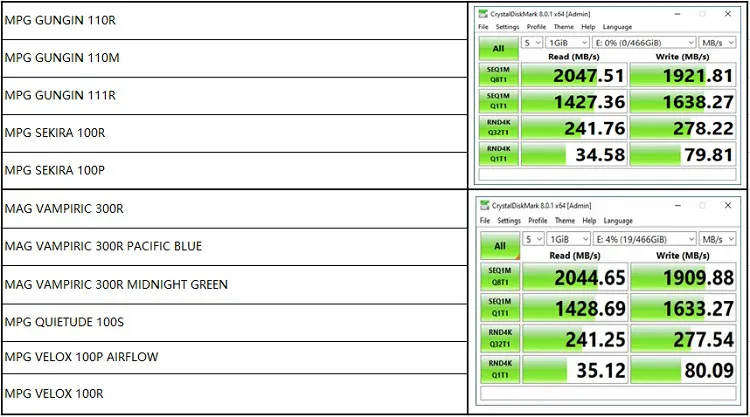Screen dimensions: 750x417
Task: Expand 1GiB test size dropdown in bottom window
Action: click(569, 239)
